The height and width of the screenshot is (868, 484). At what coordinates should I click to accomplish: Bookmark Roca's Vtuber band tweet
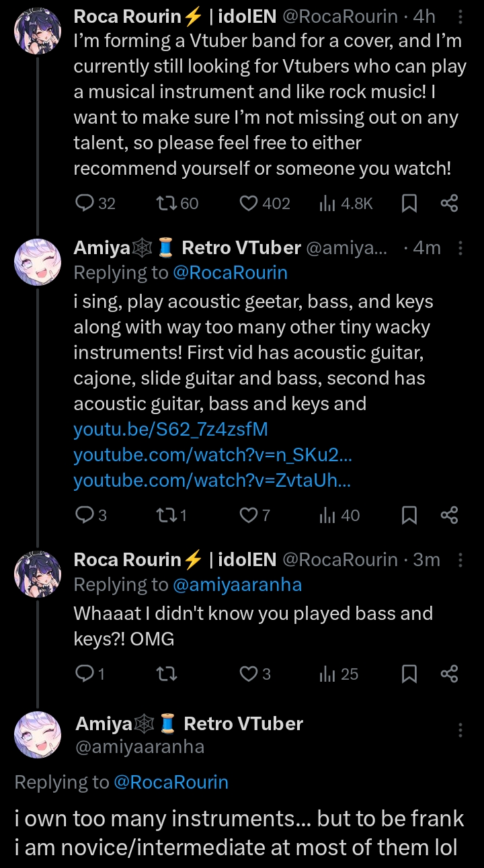(409, 203)
